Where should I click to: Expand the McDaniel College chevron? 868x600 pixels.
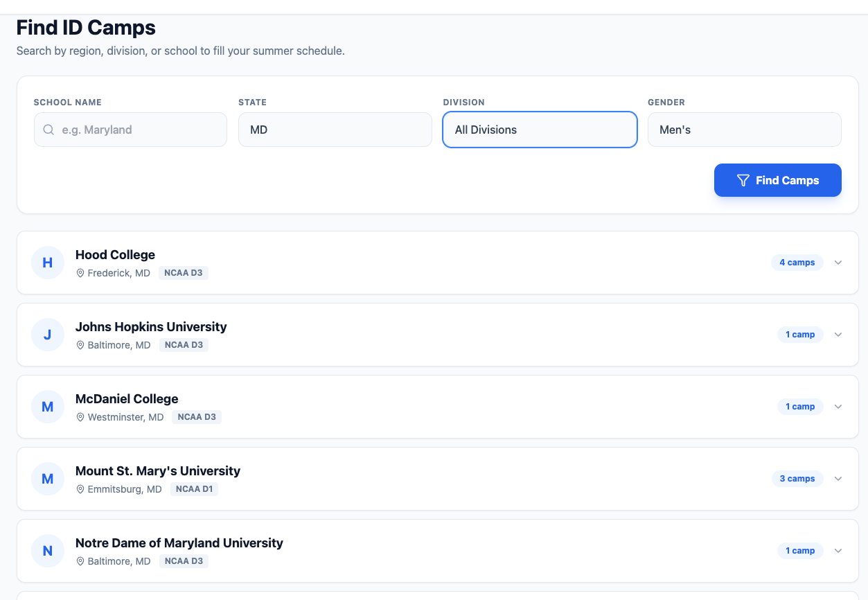(838, 407)
